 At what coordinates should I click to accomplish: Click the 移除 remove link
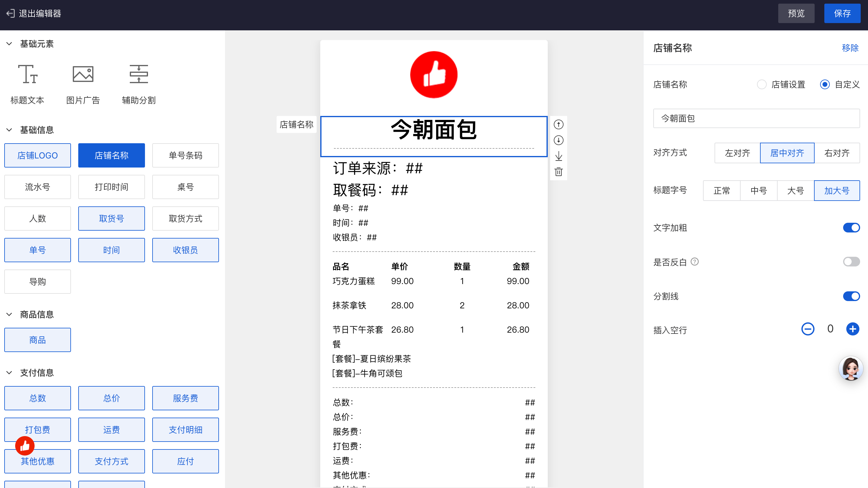[x=850, y=48]
